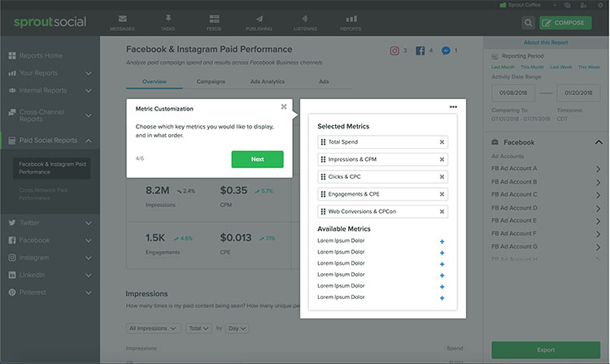The width and height of the screenshot is (610, 364).
Task: Click the Messenger profile count icon
Action: click(x=446, y=50)
